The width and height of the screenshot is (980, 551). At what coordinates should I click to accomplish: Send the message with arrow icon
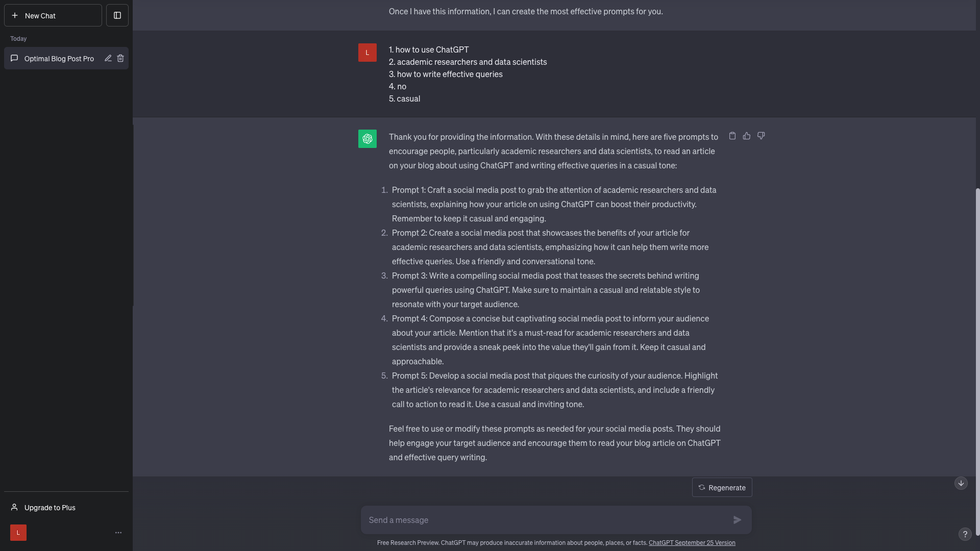pos(738,520)
